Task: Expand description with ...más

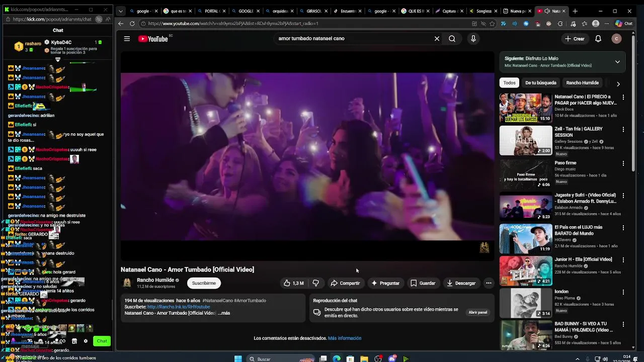Action: [x=224, y=313]
